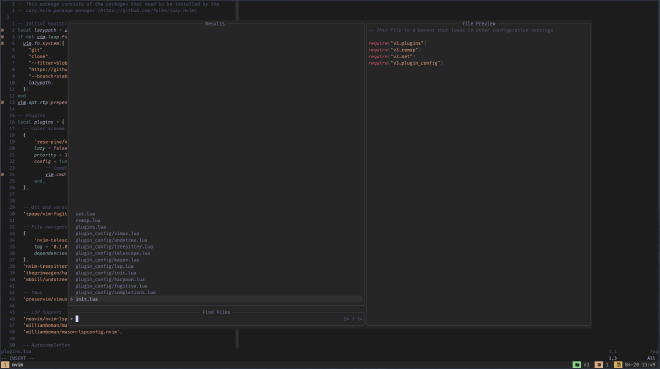This screenshot has height=369, width=660.
Task: Open plugin_config/mason.lua result
Action: point(107,260)
